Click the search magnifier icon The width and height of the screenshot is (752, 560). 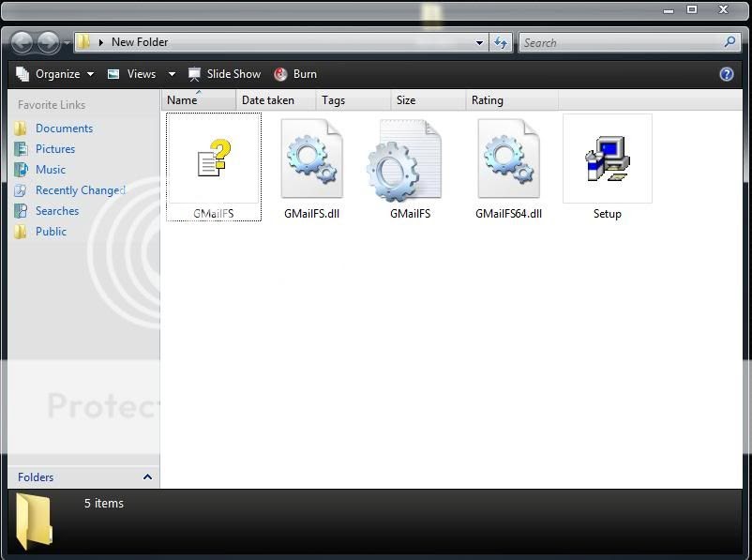(x=729, y=42)
